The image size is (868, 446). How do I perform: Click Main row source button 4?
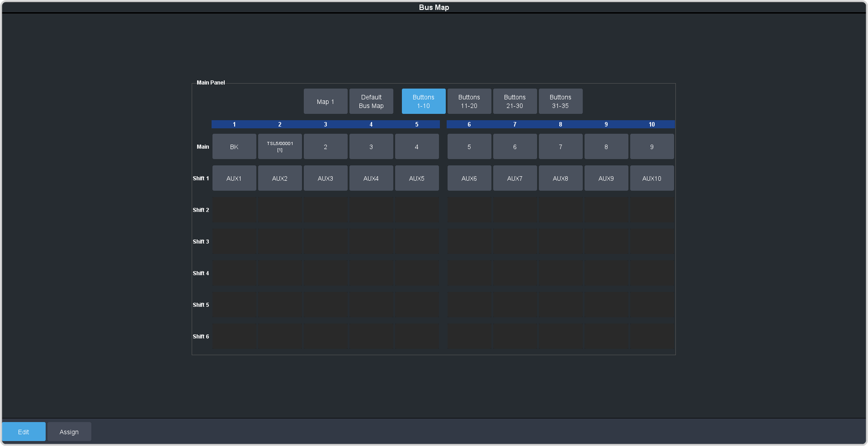(417, 146)
